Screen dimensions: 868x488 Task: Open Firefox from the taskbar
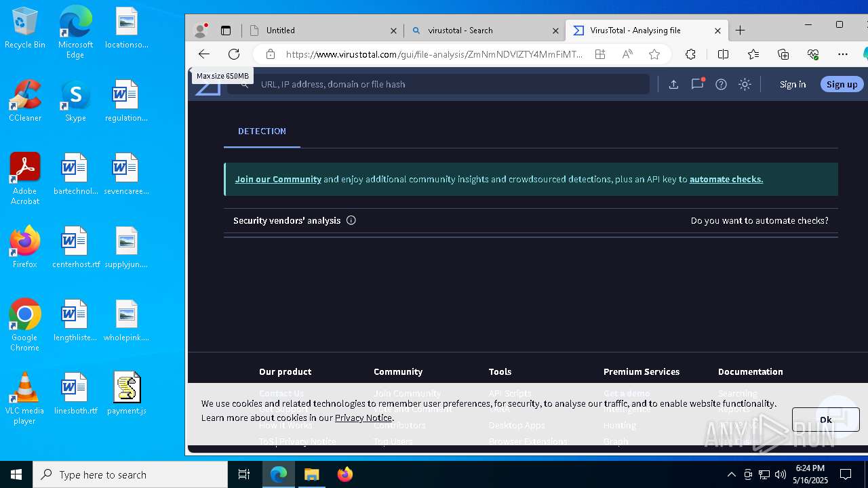[344, 474]
